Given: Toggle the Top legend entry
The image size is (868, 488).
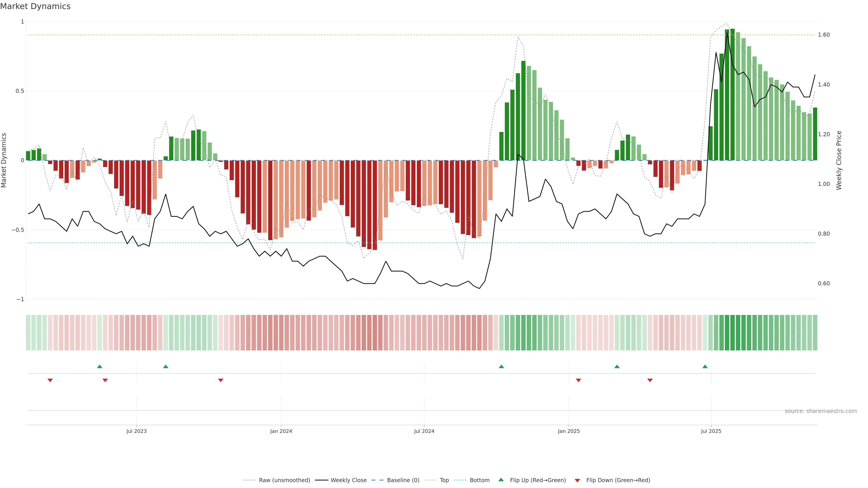Looking at the screenshot, I should pyautogui.click(x=444, y=480).
